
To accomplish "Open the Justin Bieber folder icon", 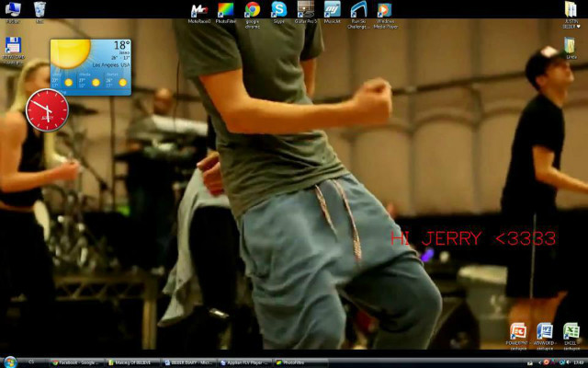I will [571, 15].
